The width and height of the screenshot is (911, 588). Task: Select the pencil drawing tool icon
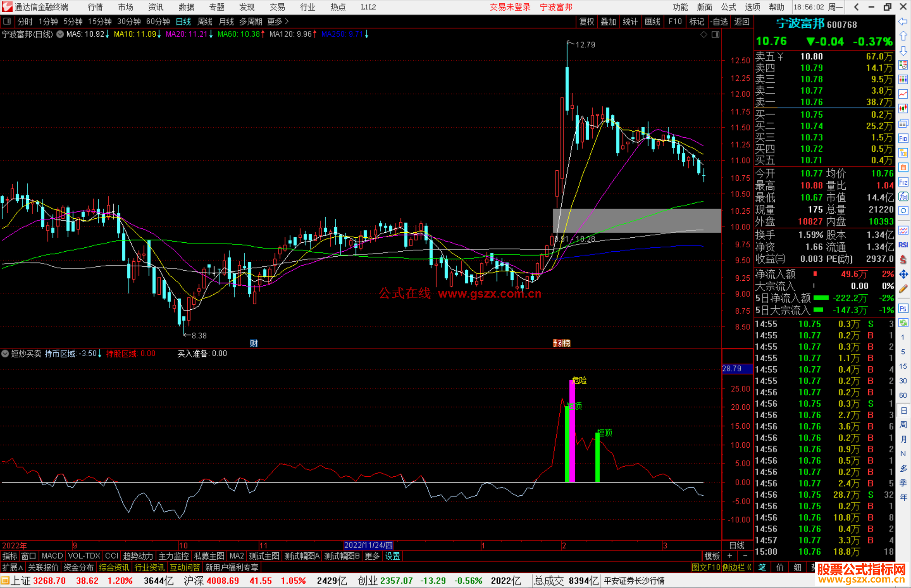point(903,289)
